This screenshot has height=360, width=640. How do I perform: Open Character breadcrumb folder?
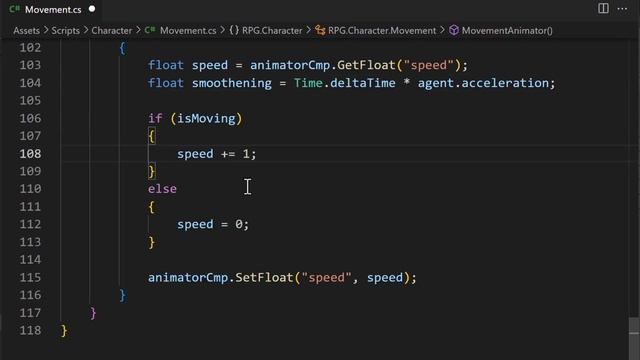coord(111,31)
